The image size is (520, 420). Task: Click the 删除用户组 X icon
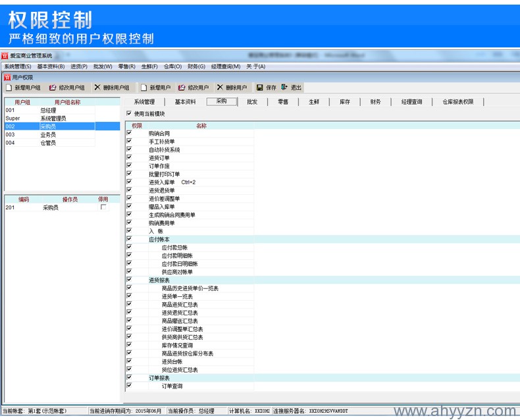(97, 88)
